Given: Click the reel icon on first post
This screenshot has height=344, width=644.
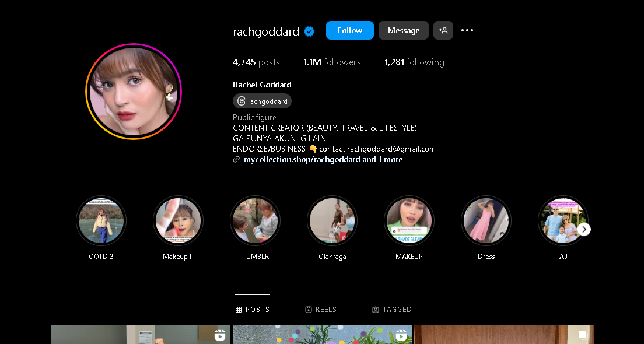Looking at the screenshot, I should click(x=220, y=335).
